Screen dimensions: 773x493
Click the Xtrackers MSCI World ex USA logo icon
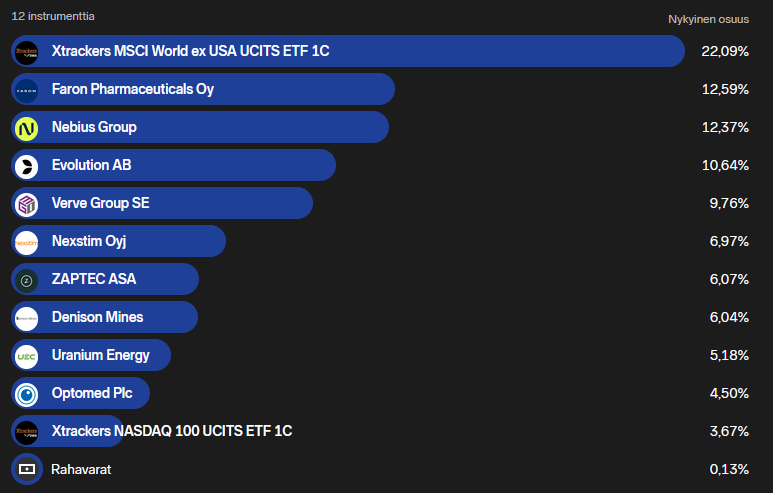pyautogui.click(x=27, y=51)
